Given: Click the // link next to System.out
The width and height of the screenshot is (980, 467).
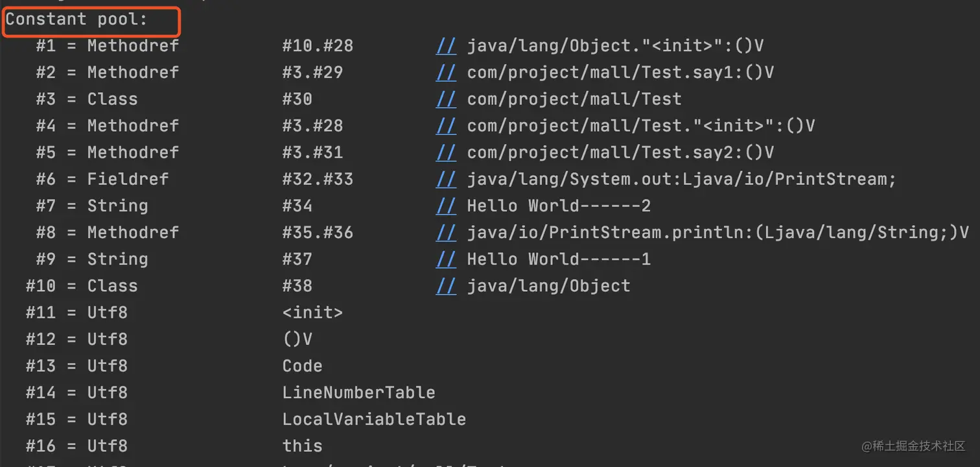Looking at the screenshot, I should [446, 179].
